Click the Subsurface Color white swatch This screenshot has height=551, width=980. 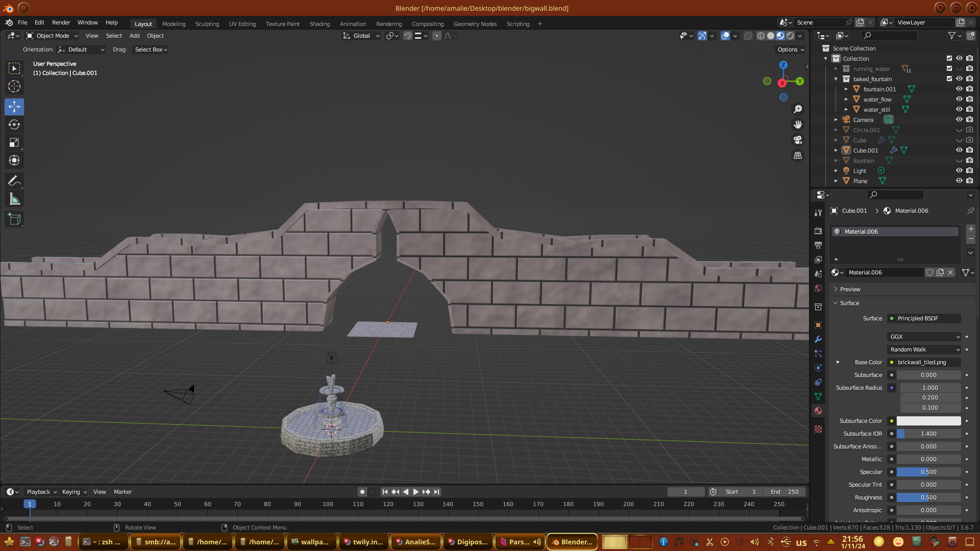[x=928, y=421]
